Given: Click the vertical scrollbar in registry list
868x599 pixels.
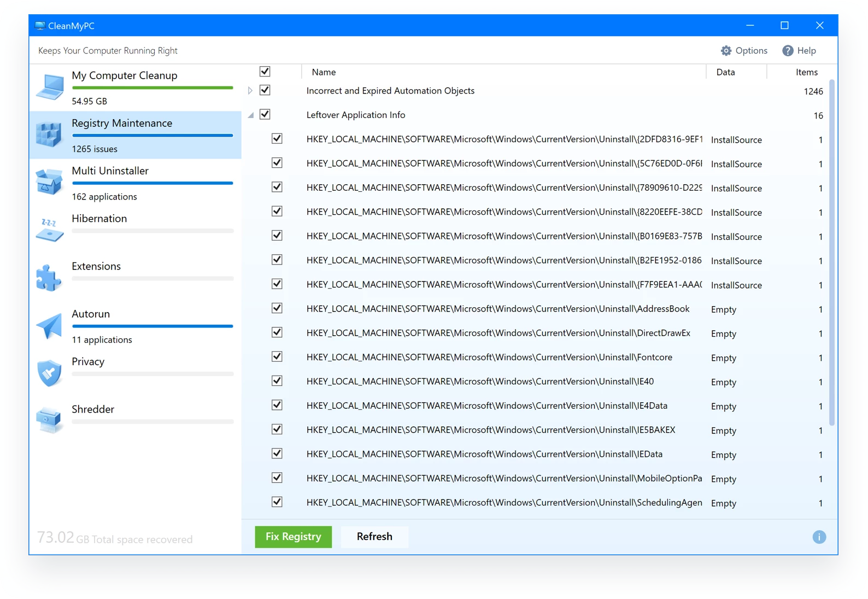Looking at the screenshot, I should click(832, 251).
